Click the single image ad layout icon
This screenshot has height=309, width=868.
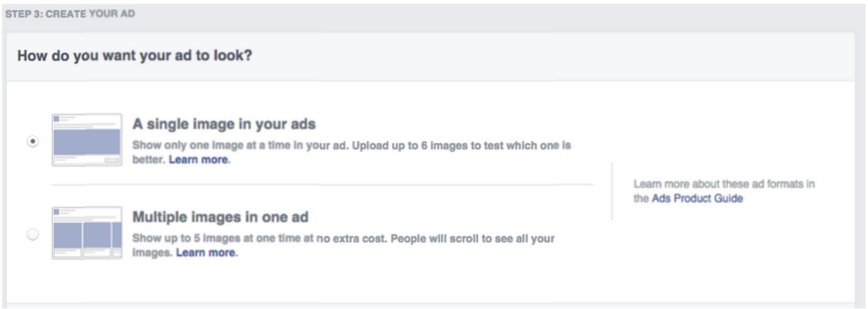87,140
